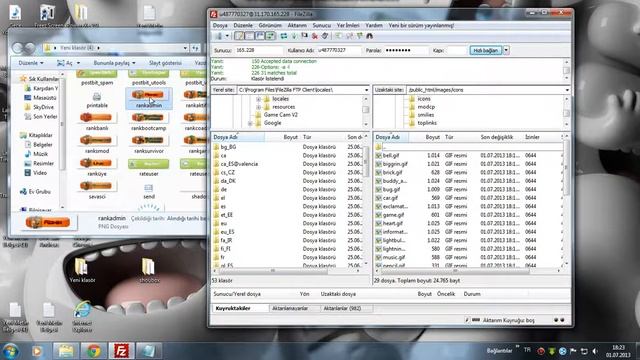Select the printable file in Explorer window
The height and width of the screenshot is (360, 640).
point(97,100)
